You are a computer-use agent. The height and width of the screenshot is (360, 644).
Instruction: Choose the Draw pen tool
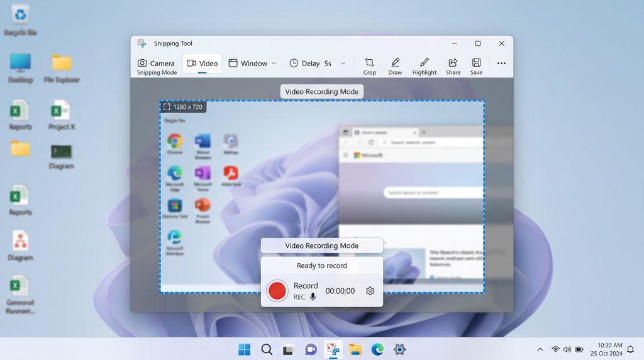395,66
